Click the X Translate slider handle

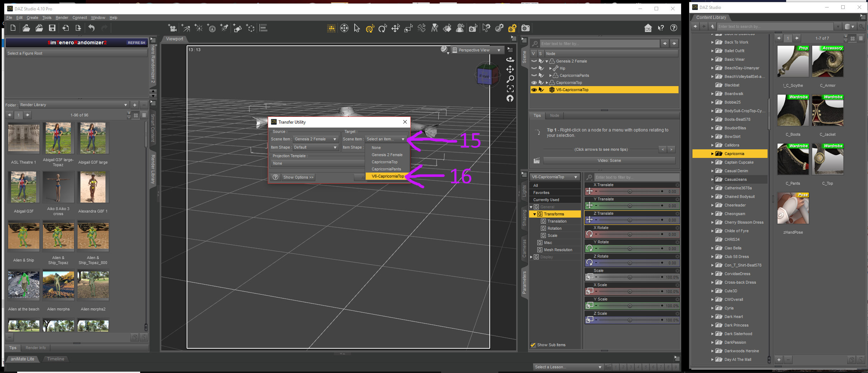[630, 192]
